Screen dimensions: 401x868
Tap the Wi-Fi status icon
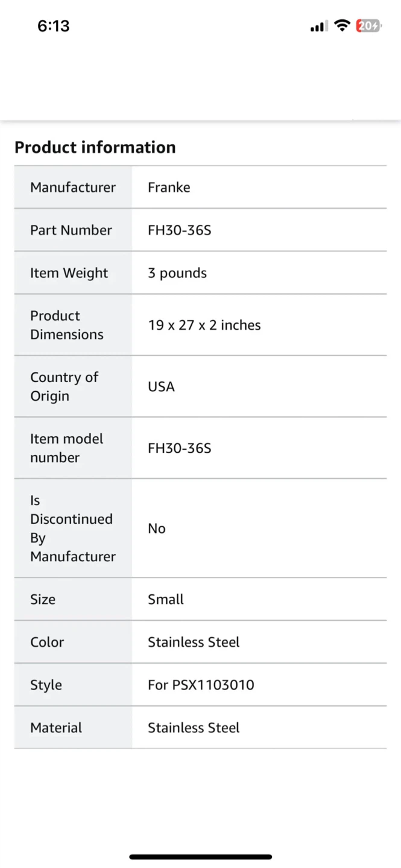[x=342, y=26]
